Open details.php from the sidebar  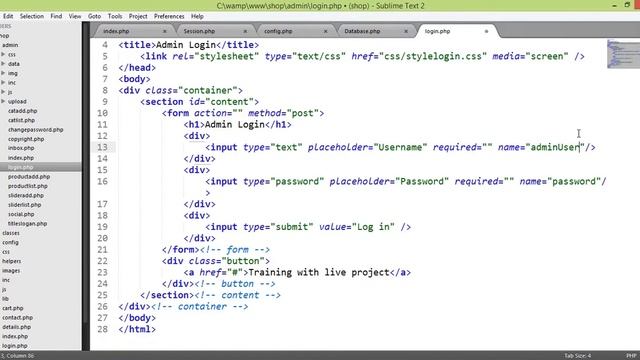click(16, 327)
